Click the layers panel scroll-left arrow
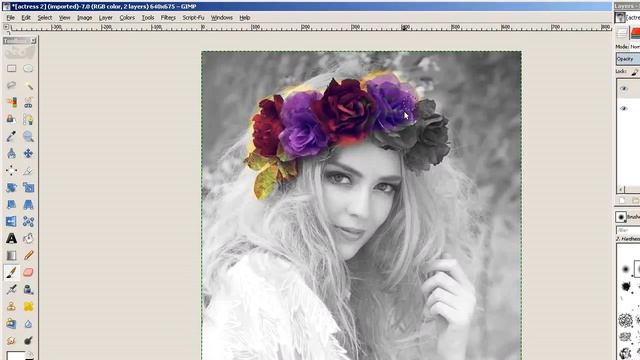 pos(621,189)
